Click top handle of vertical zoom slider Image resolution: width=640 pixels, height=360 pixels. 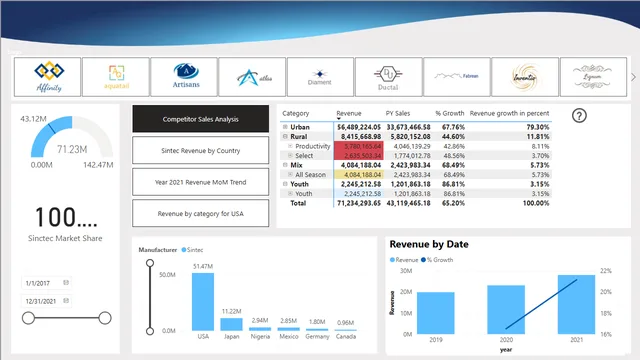point(150,263)
